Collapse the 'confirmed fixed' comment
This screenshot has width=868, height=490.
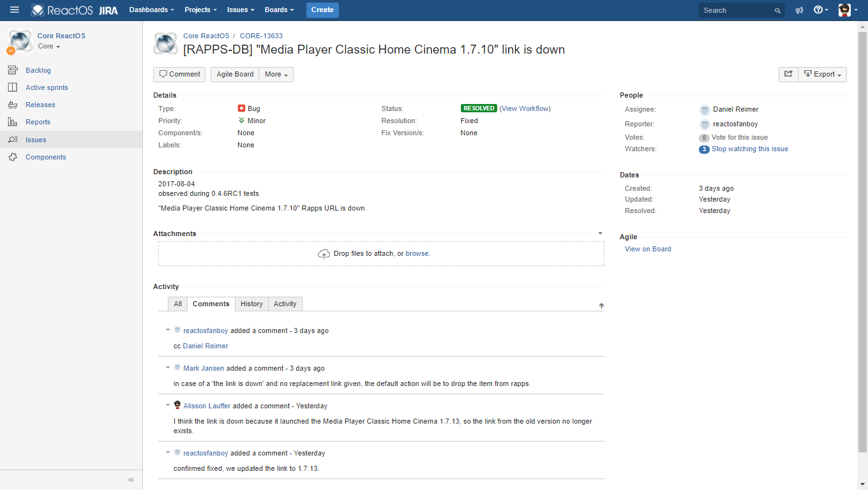point(168,453)
